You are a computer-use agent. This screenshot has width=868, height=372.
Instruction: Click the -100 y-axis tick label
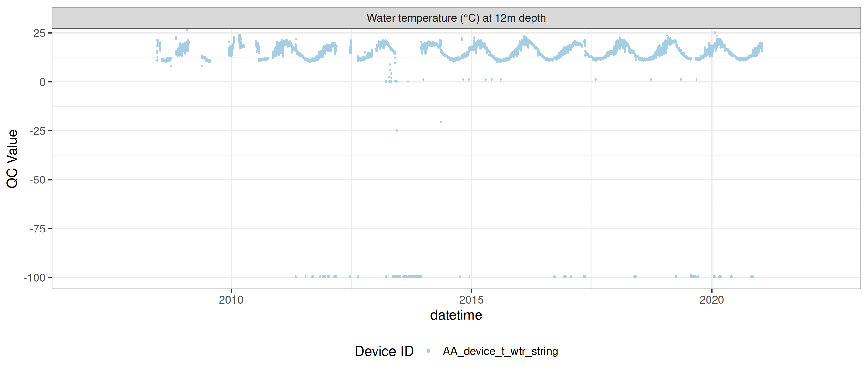click(35, 278)
